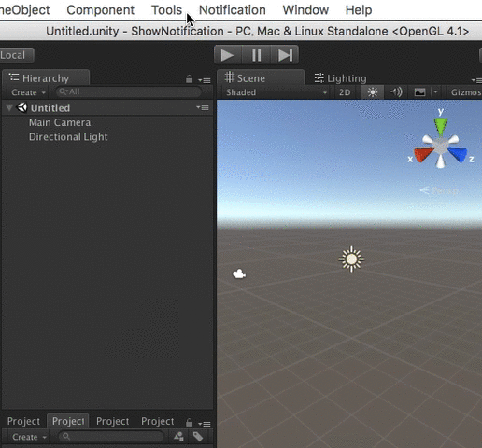
Task: Click the Lighting tab sliders icon
Action: 319,77
